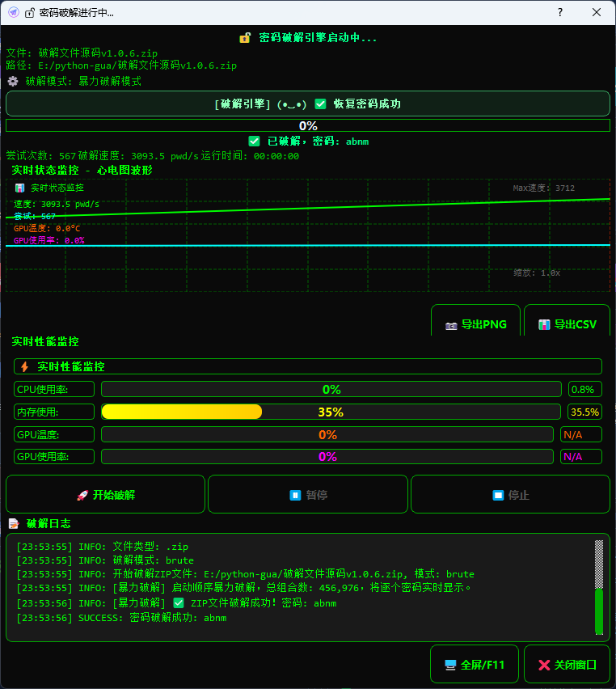This screenshot has width=616, height=689.
Task: Click the green checkmark next to 已破解
Action: point(254,141)
